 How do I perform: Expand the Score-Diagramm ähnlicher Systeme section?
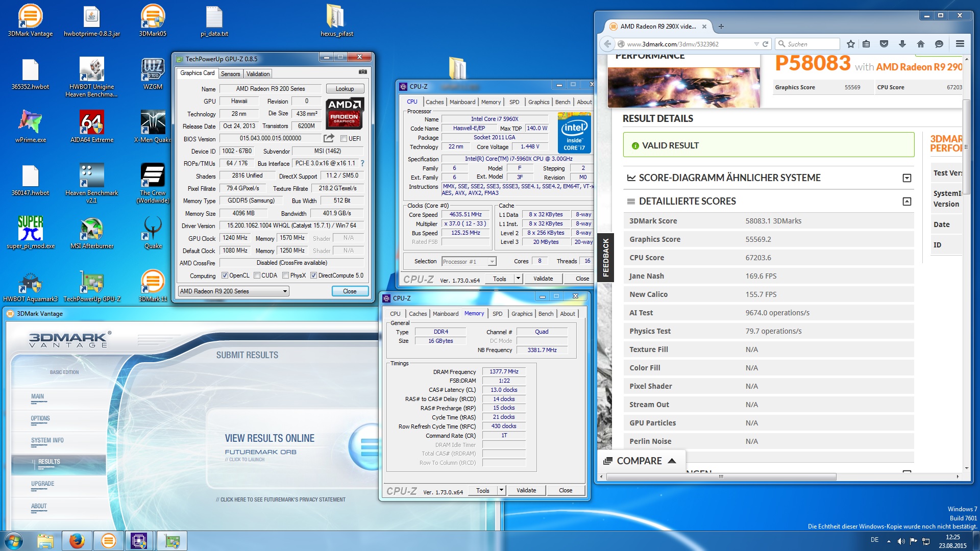[x=906, y=178]
